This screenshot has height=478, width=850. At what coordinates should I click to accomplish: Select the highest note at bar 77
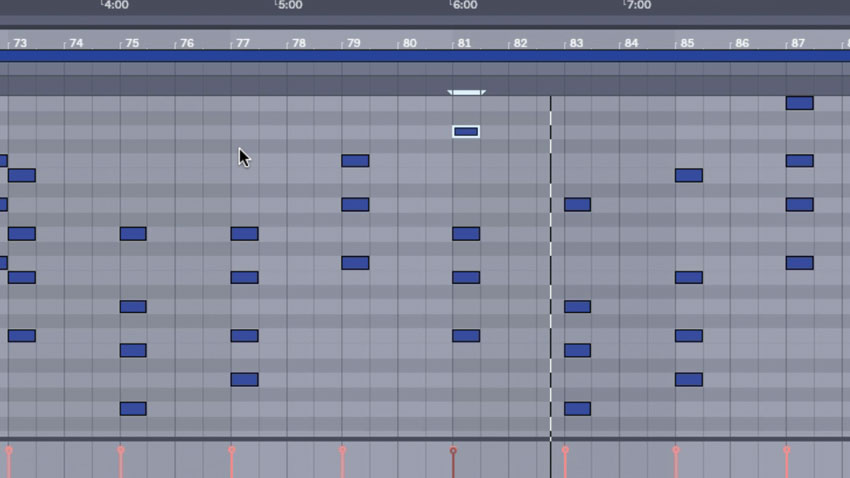click(244, 234)
